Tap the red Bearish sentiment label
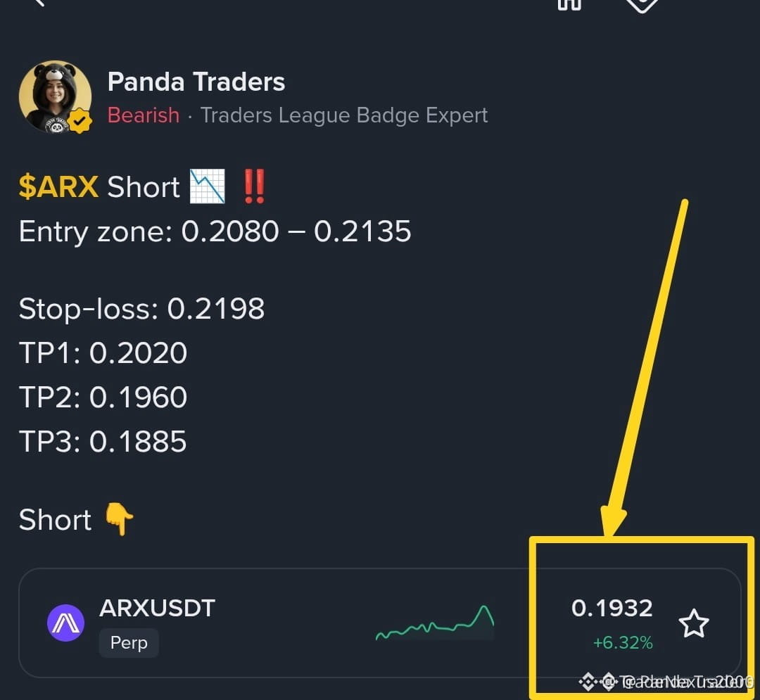The width and height of the screenshot is (760, 700). pyautogui.click(x=144, y=115)
